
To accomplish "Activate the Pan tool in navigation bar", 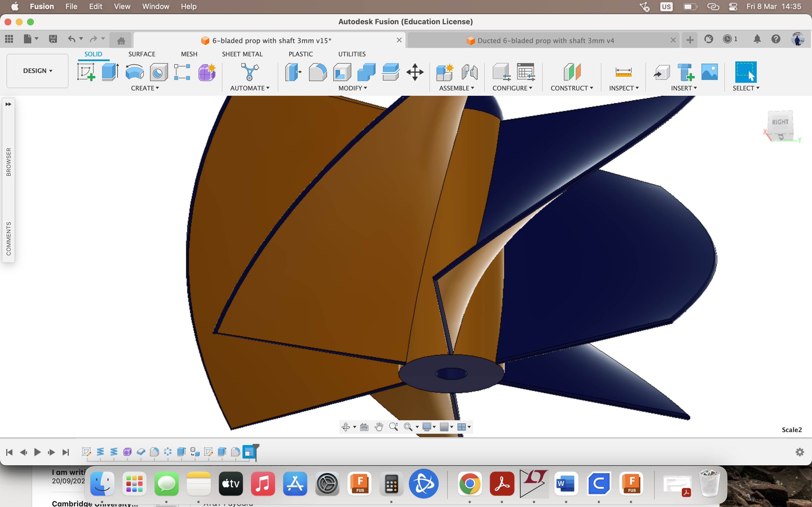I will click(379, 427).
